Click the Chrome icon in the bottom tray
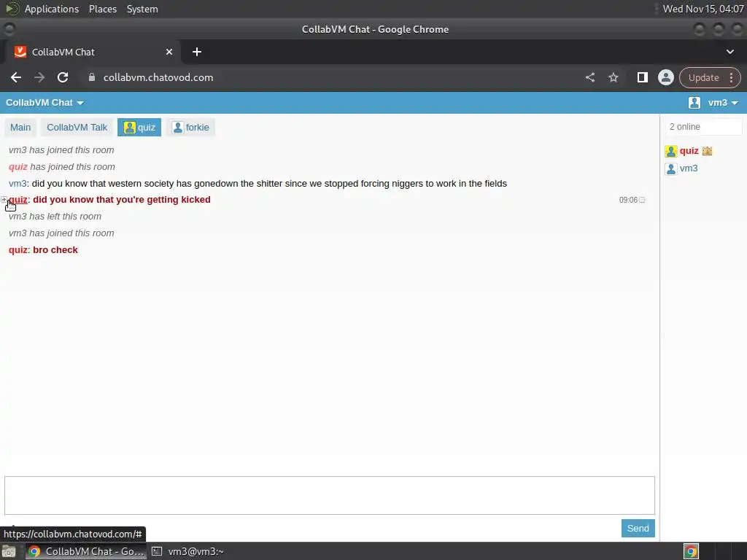 click(691, 551)
